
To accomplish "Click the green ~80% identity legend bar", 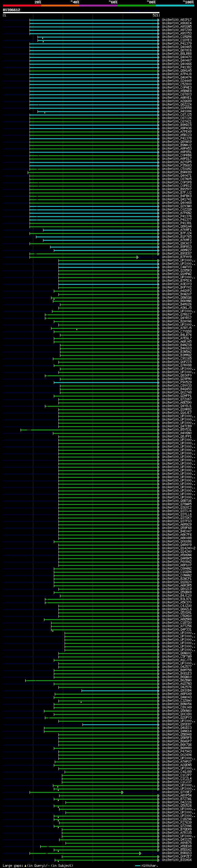I will pyautogui.click(x=137, y=6).
